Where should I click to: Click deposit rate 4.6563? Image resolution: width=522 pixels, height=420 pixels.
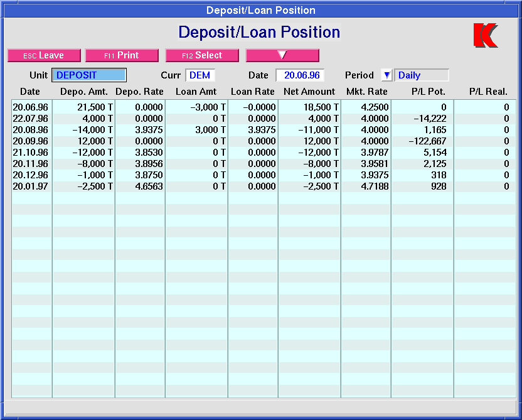point(149,186)
